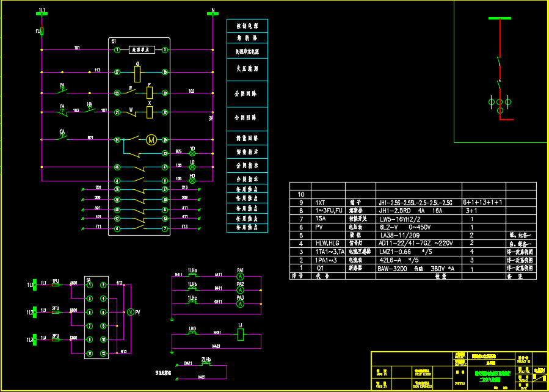The height and width of the screenshot is (392, 549).
Task: Click table cell JH1-2.5RD 4A 16A
Action: click(419, 211)
